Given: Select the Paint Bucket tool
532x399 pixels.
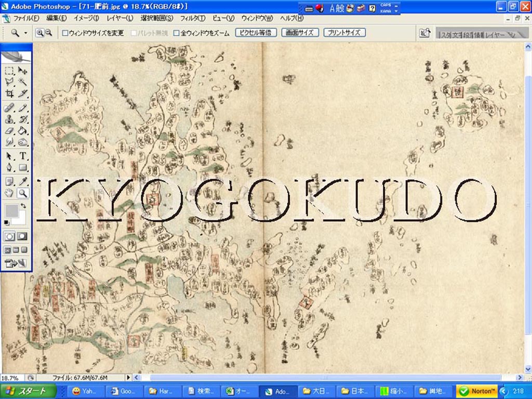Looking at the screenshot, I should pos(22,130).
